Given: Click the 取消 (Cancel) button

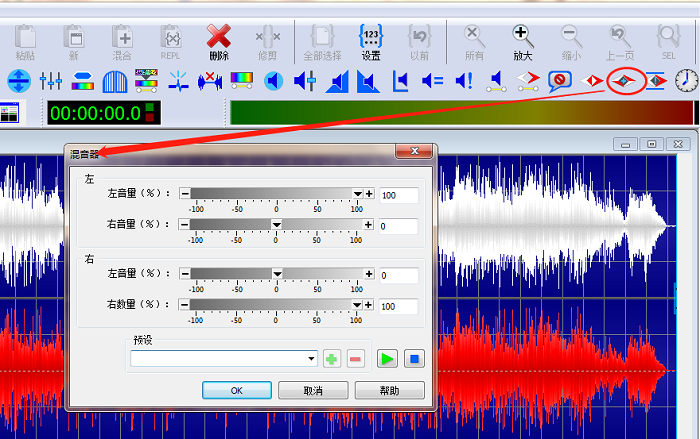Looking at the screenshot, I should (313, 390).
